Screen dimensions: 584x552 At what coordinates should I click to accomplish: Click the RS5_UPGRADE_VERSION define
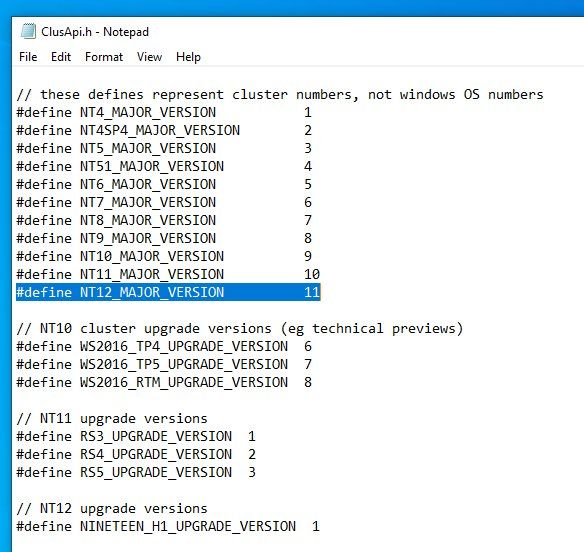136,472
